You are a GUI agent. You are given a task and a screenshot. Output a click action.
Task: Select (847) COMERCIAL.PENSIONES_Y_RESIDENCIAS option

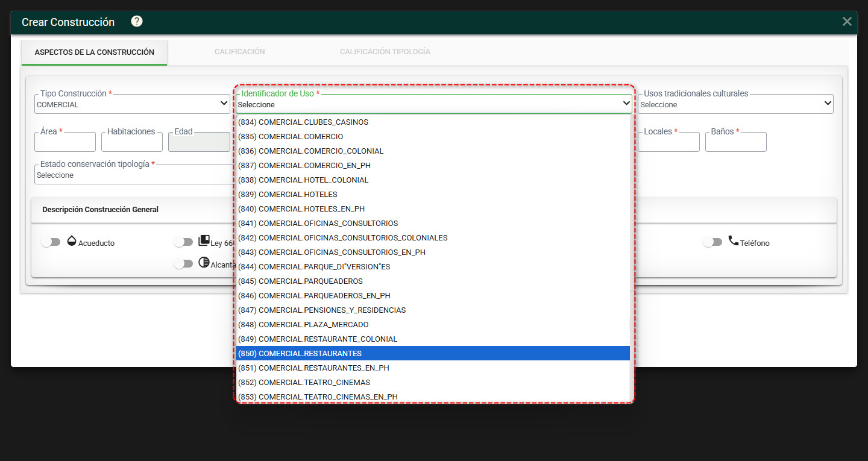[433, 310]
